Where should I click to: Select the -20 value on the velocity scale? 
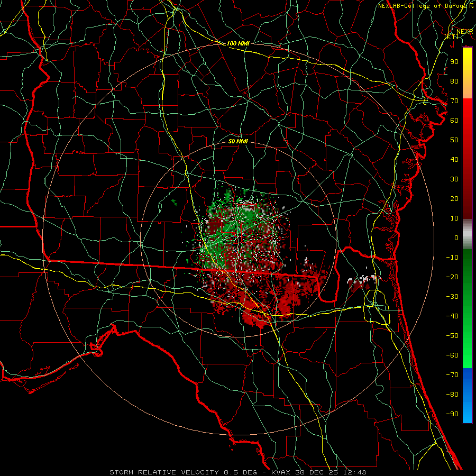point(452,277)
